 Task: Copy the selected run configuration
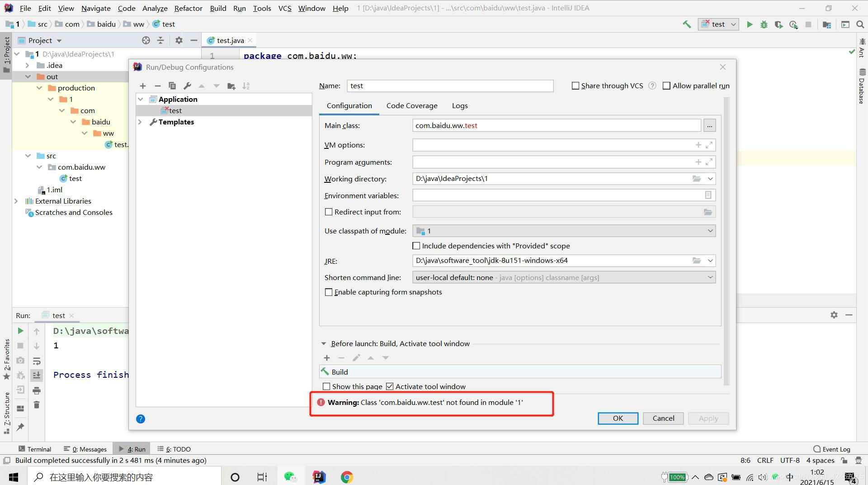click(172, 86)
